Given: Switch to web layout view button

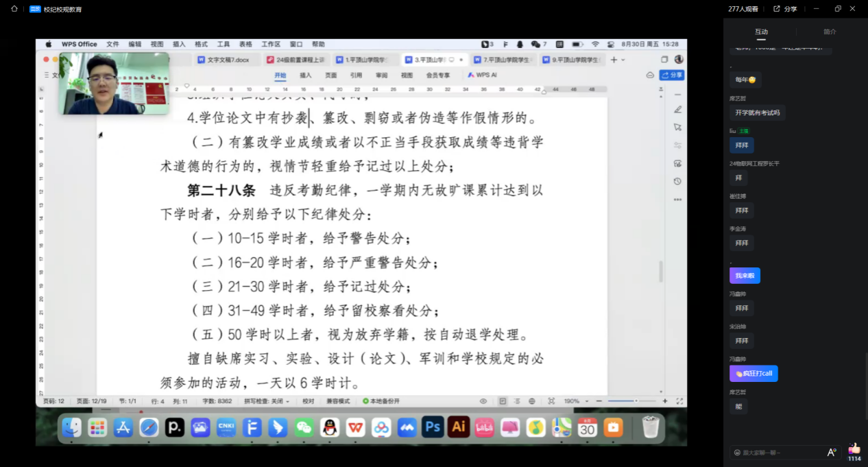Looking at the screenshot, I should [532, 401].
